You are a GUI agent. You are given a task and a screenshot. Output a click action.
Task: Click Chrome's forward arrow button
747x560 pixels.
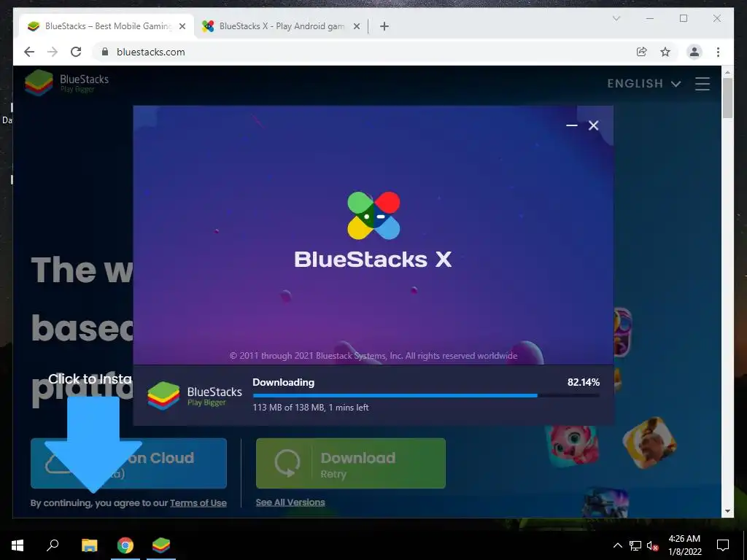point(53,52)
